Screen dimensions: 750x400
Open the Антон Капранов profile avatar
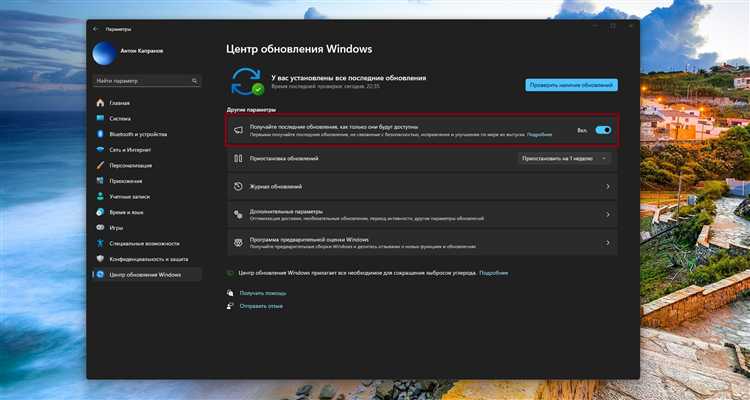click(105, 53)
